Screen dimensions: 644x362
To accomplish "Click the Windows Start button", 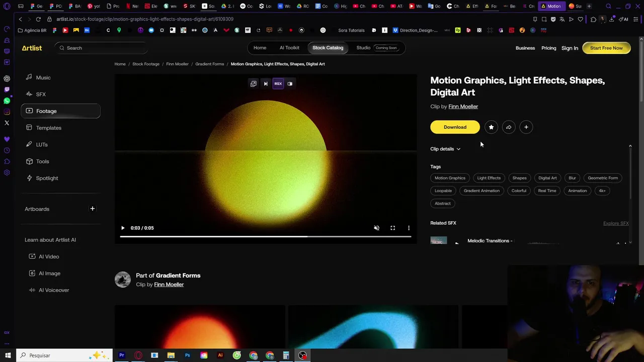I will click(x=8, y=355).
